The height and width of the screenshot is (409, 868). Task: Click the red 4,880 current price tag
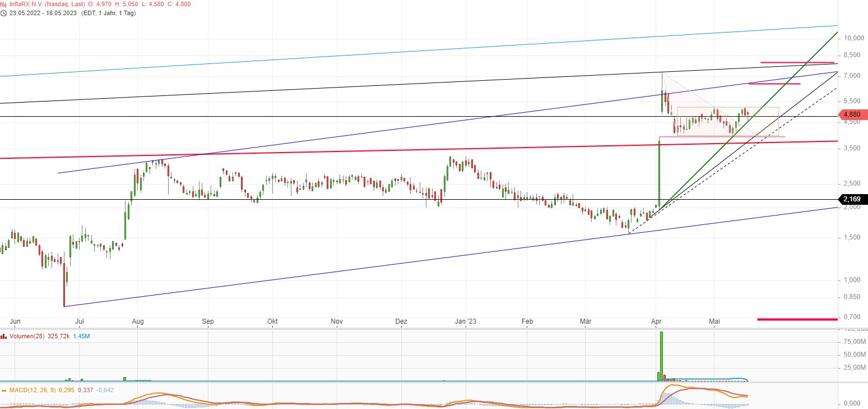(x=853, y=114)
